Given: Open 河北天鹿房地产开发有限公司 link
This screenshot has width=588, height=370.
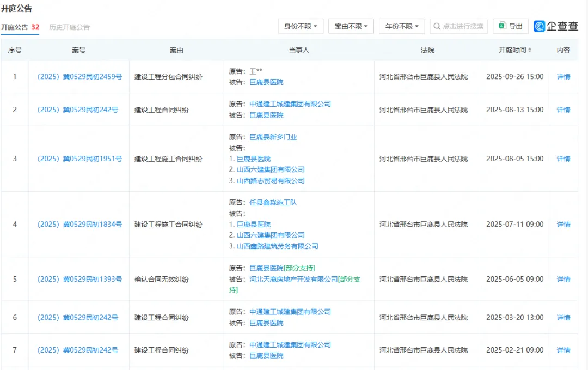Looking at the screenshot, I should tap(293, 279).
